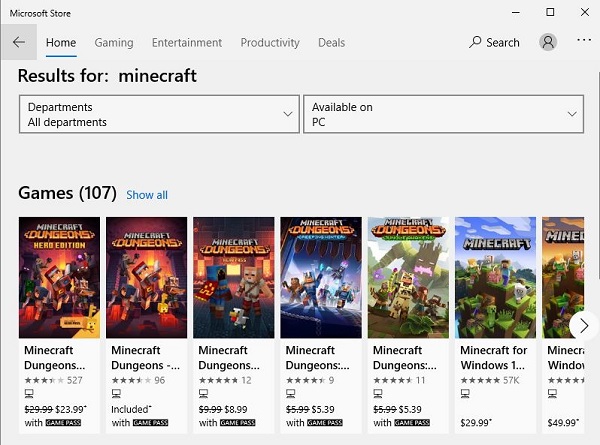The image size is (600, 445).
Task: Open the Productivity tab
Action: pyautogui.click(x=270, y=42)
